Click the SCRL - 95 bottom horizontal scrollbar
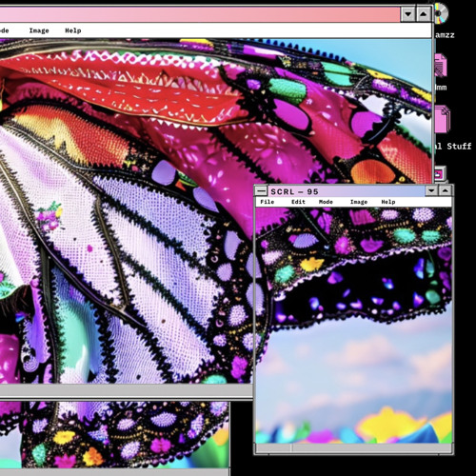This screenshot has width=476, height=476. click(353, 447)
